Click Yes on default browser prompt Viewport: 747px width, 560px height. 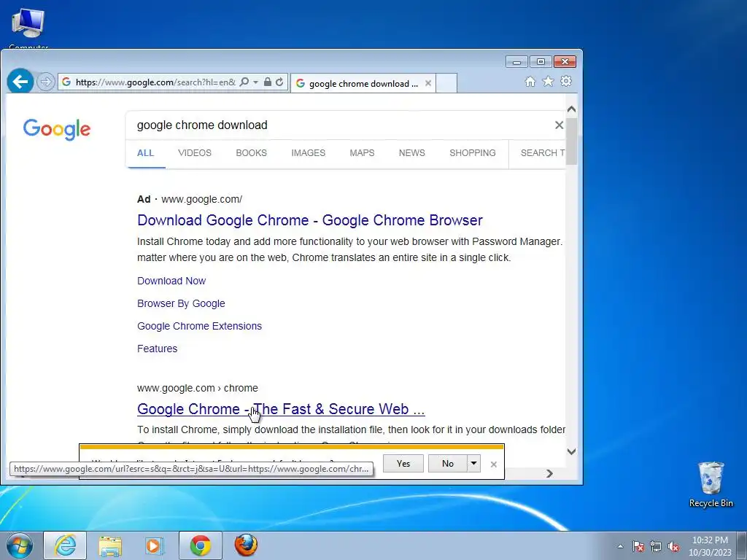point(403,463)
